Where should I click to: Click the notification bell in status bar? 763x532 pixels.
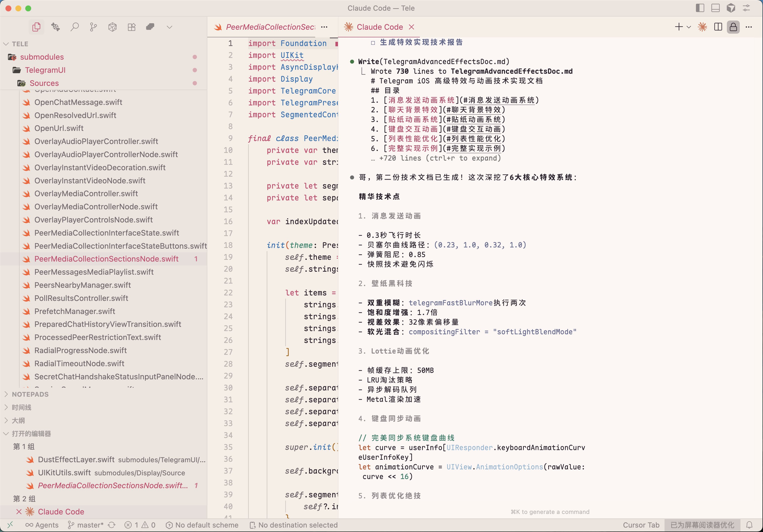coord(749,525)
